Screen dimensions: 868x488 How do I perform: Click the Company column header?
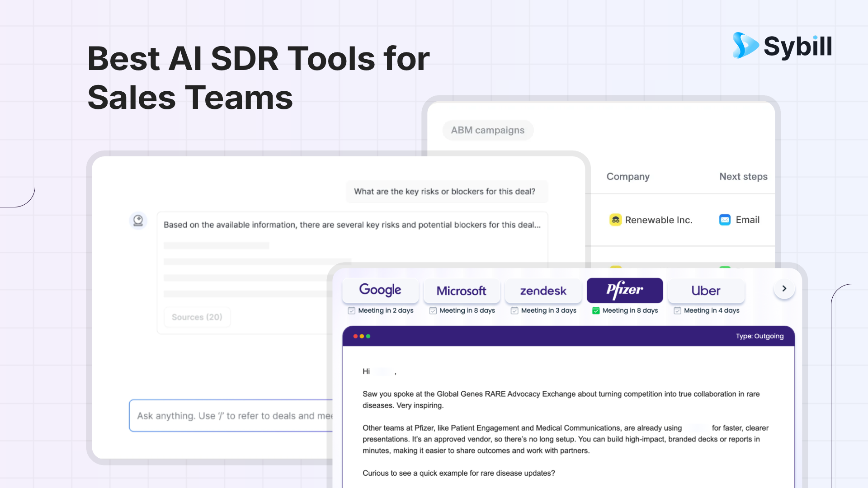tap(628, 177)
